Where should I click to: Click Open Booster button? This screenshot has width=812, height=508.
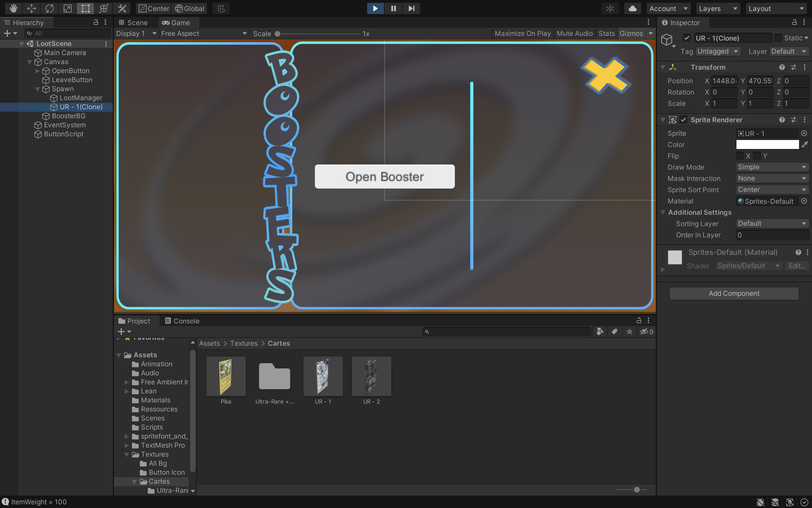click(x=385, y=176)
